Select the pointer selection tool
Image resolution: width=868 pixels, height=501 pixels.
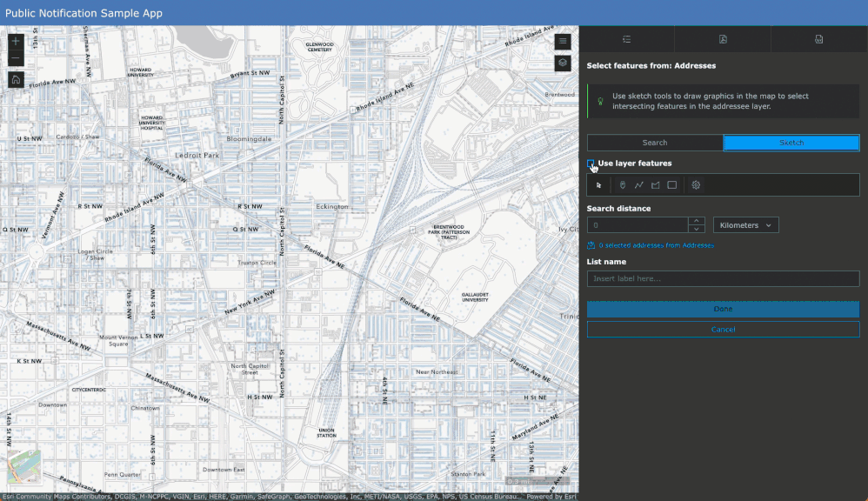(x=599, y=185)
